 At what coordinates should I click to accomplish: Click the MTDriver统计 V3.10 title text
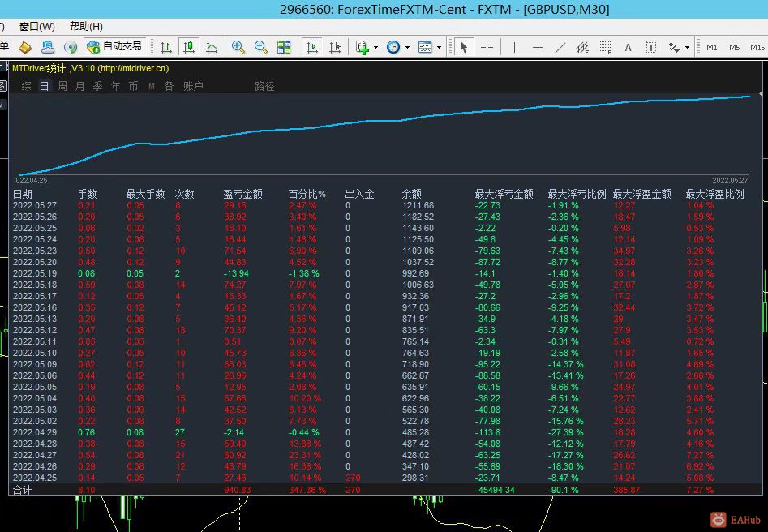click(91, 68)
